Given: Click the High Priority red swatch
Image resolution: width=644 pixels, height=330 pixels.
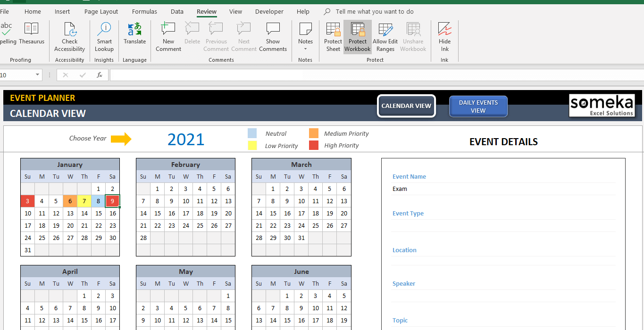Looking at the screenshot, I should tap(314, 145).
